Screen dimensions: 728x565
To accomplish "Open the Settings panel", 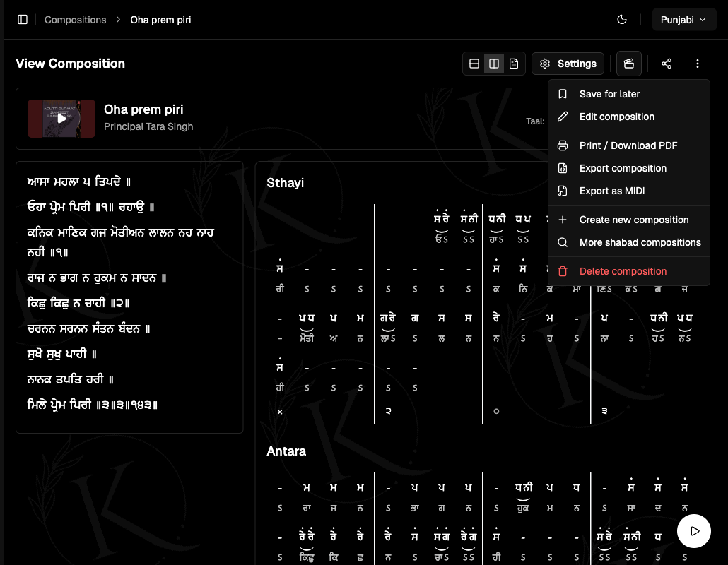I will [x=568, y=64].
